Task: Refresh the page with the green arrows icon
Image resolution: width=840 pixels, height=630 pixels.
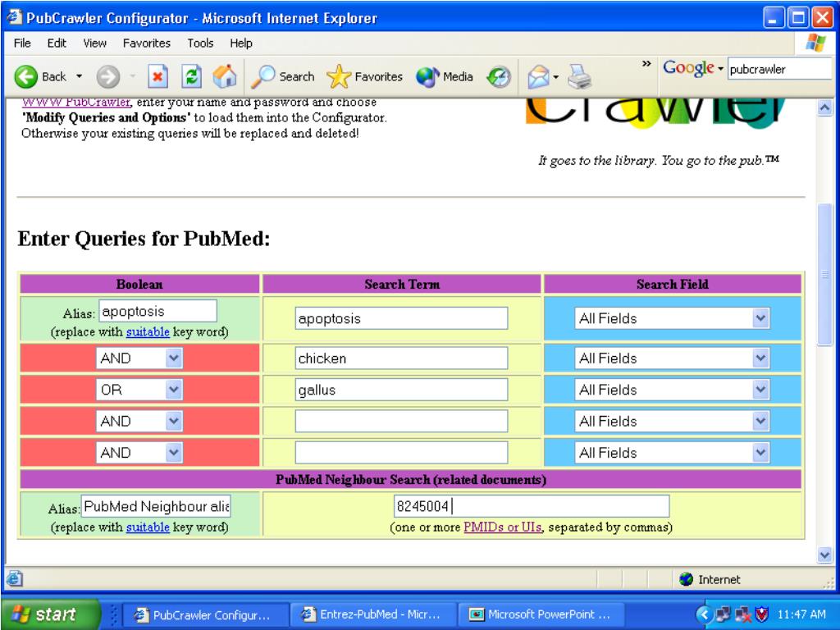Action: click(191, 76)
